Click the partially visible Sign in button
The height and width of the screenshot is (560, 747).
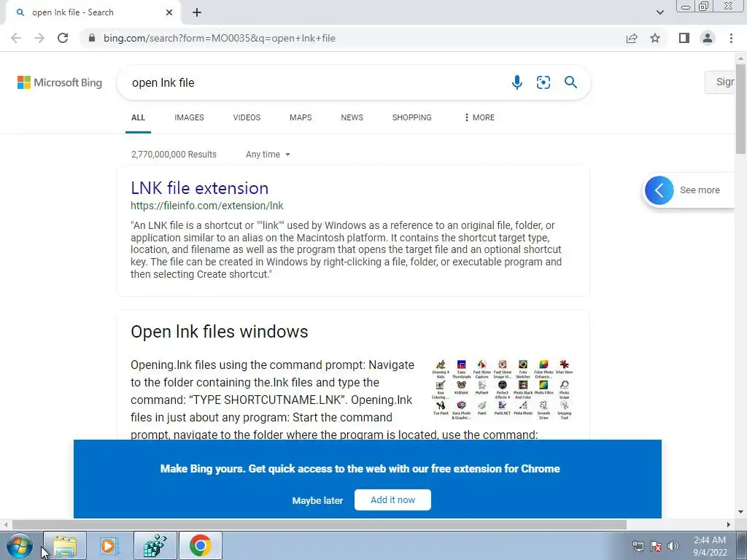point(719,82)
